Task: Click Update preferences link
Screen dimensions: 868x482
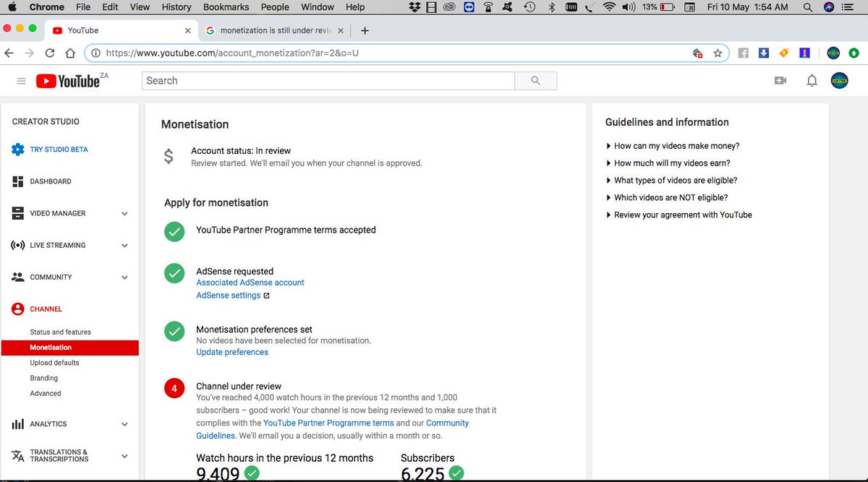Action: point(232,353)
